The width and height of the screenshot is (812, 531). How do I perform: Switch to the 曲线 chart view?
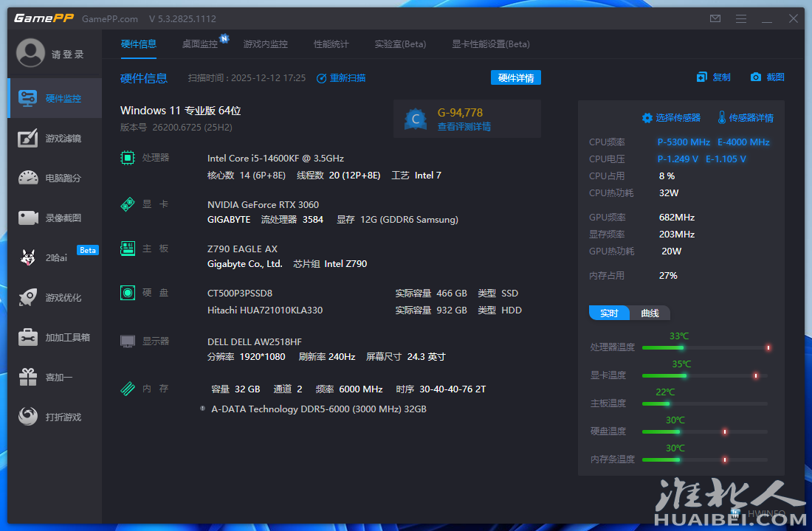pos(650,313)
